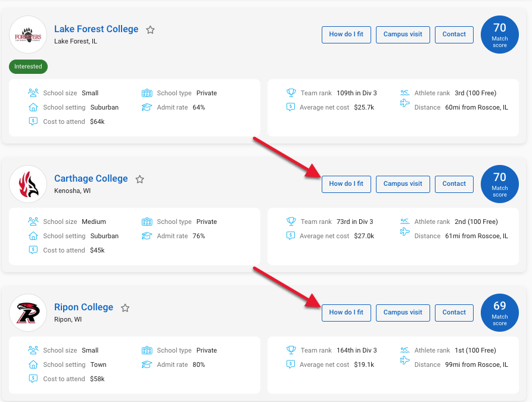Click Carthage cost to attend dollar icon
Screen dimensions: 532x402
33,250
